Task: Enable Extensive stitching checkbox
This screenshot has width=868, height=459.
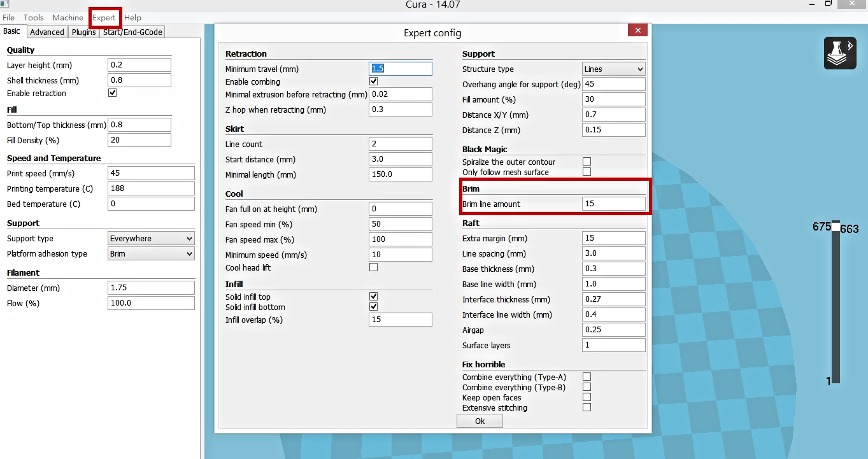Action: pos(587,407)
